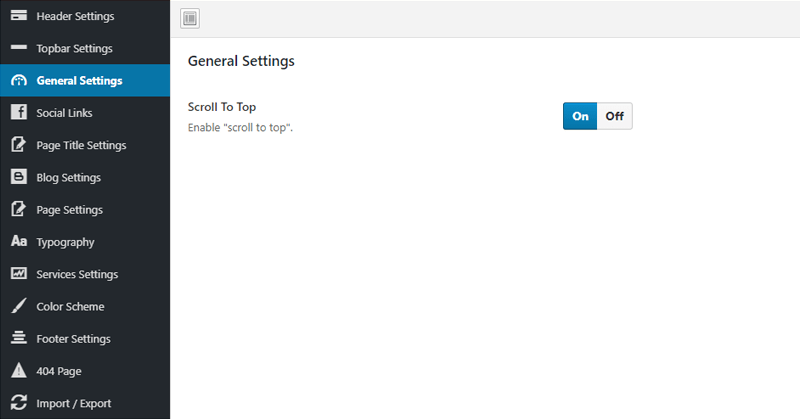Select the Import / Export label
The image size is (800, 419).
pos(73,403)
